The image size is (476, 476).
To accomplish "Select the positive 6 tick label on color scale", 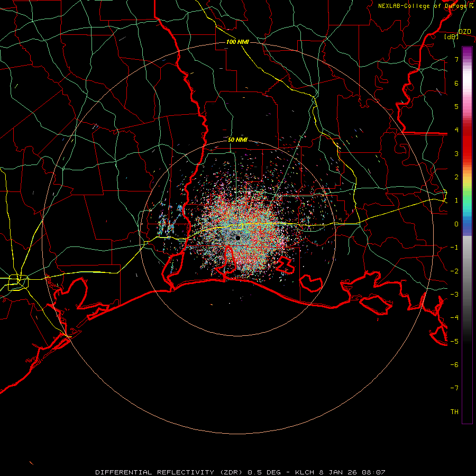I will [x=456, y=83].
